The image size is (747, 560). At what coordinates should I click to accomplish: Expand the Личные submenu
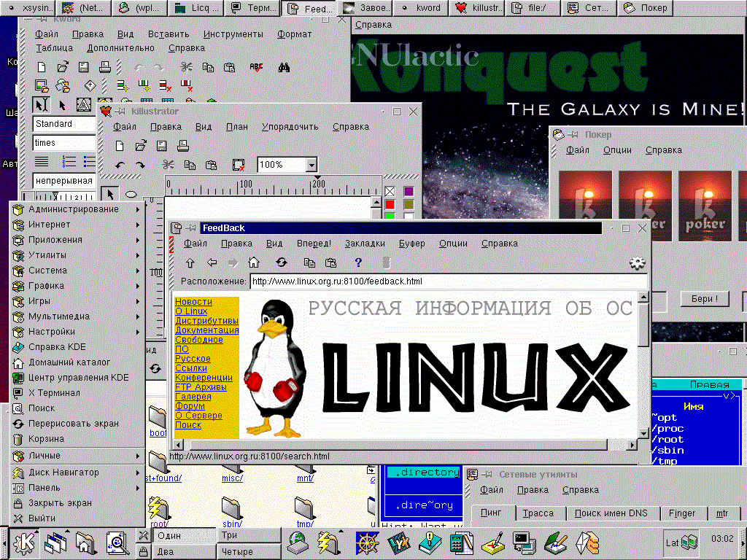pos(77,456)
